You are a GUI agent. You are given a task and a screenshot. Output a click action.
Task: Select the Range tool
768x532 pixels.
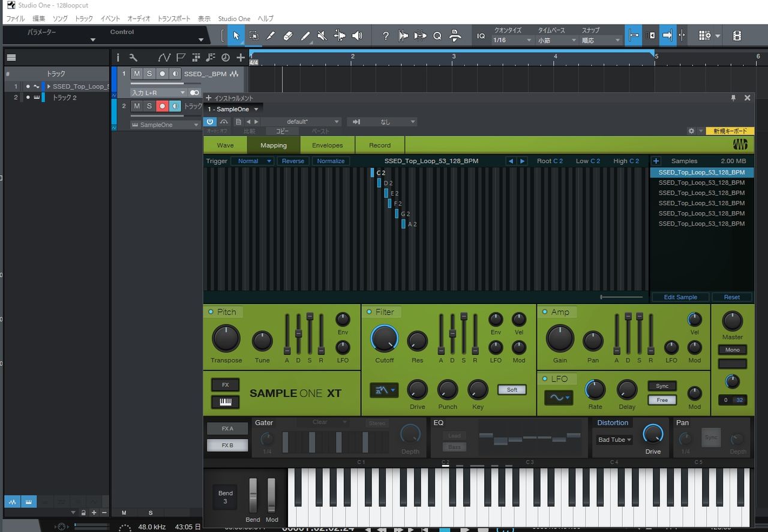tap(254, 36)
